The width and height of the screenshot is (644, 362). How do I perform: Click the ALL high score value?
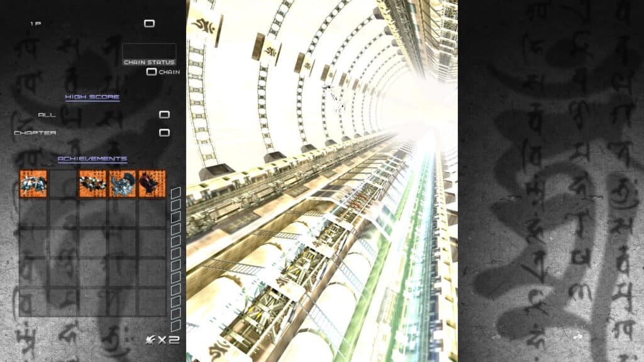click(164, 115)
